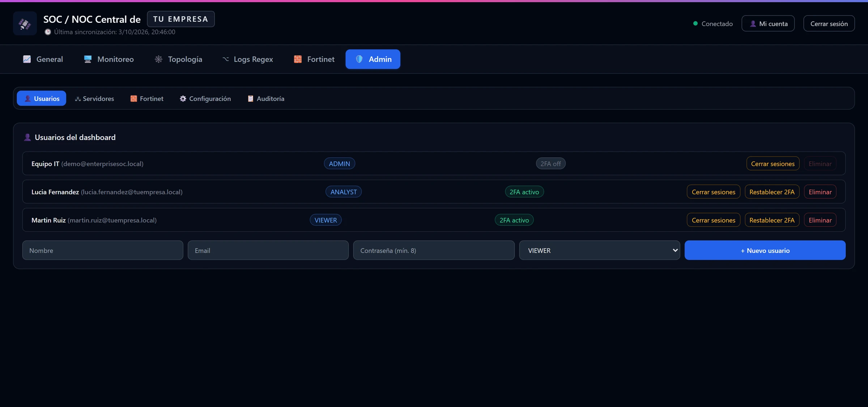The image size is (868, 407).
Task: Focus the Email input field
Action: [268, 250]
